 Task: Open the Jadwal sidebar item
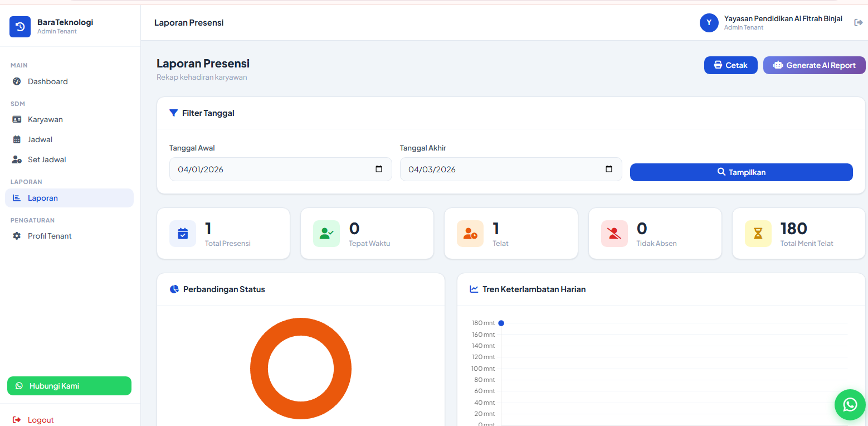pos(40,139)
